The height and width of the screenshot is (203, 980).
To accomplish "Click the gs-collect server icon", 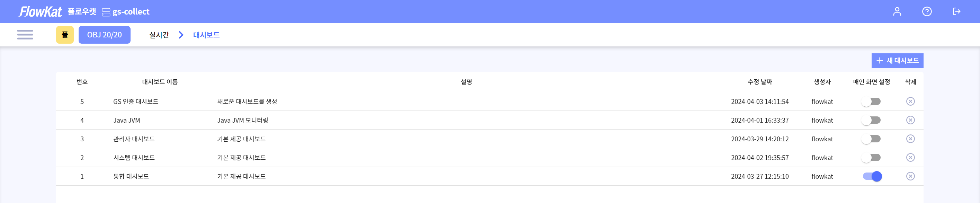I will tap(106, 12).
